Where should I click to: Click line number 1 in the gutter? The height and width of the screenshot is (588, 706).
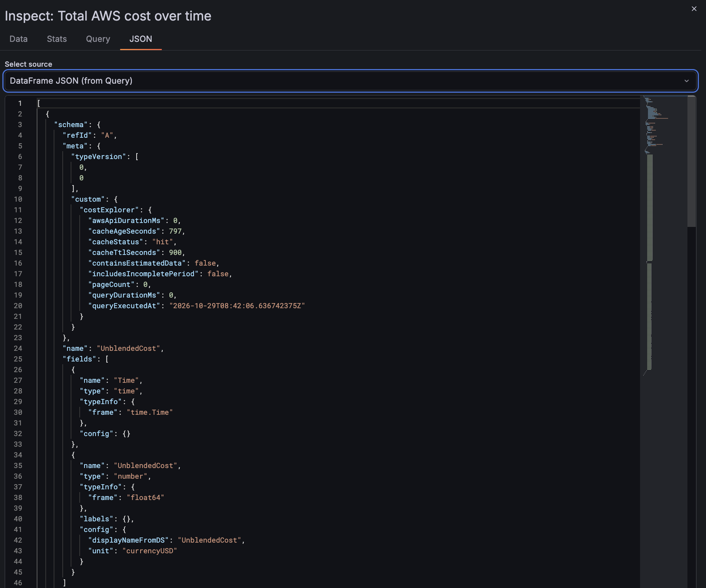[20, 103]
